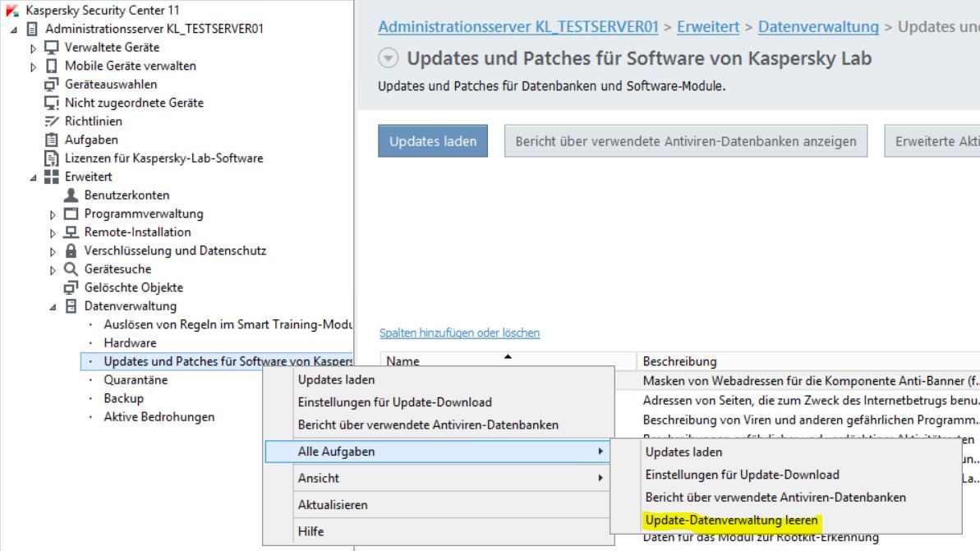This screenshot has width=980, height=551.
Task: Expand the Verschlüsselung und Datenschutz node
Action: (53, 251)
